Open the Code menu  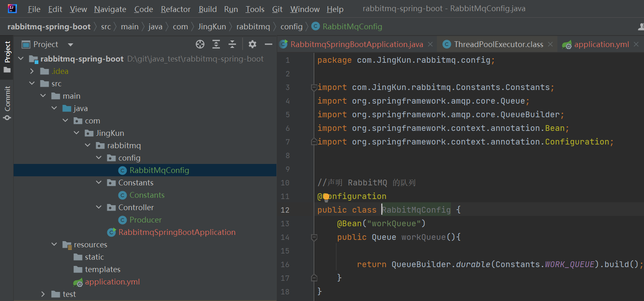point(144,9)
